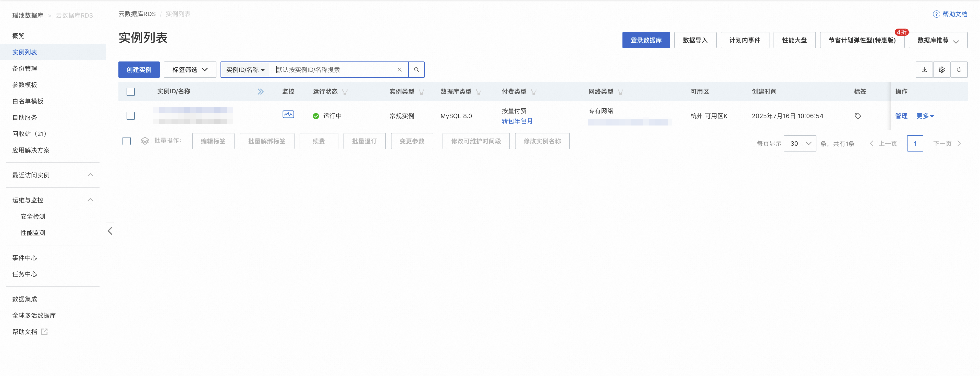Toggle the batch operation checkbox
Screen dimensions: 980x376
point(127,141)
